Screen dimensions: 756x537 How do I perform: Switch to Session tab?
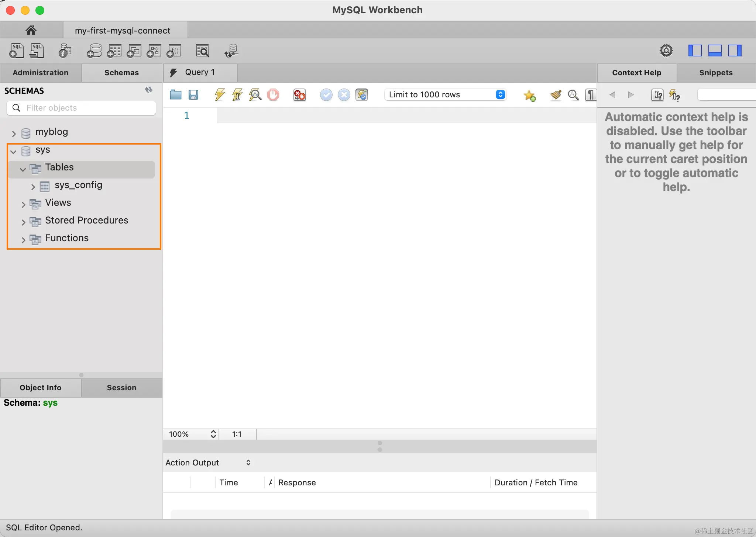(122, 388)
